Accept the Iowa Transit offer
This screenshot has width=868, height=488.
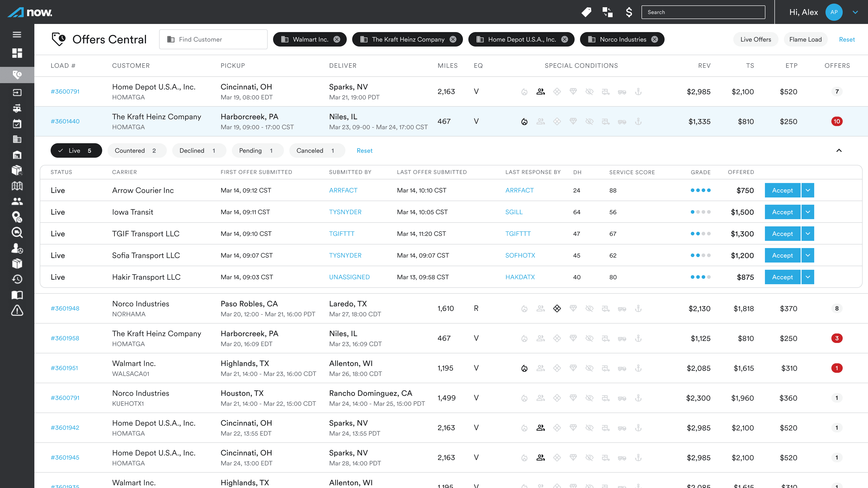pyautogui.click(x=782, y=212)
